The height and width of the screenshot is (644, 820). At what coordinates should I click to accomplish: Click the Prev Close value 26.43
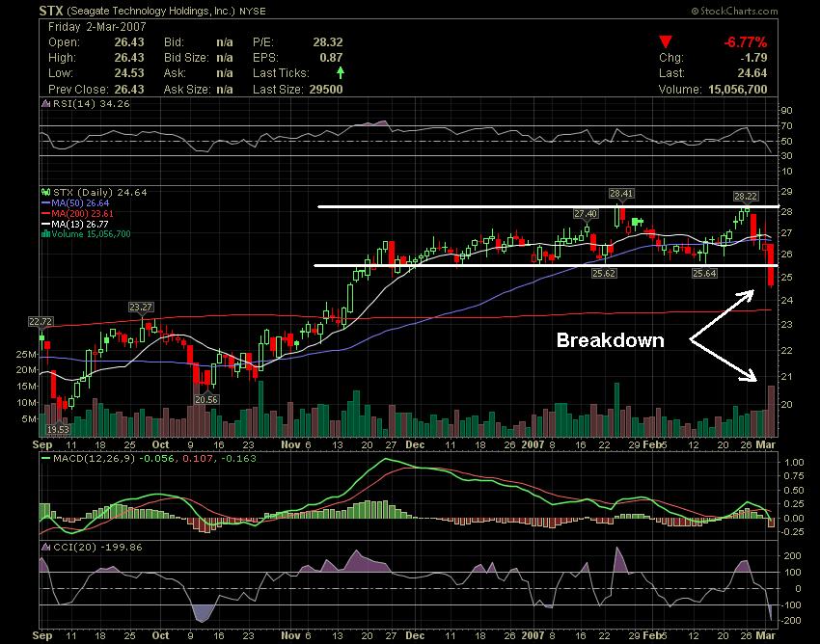[129, 90]
